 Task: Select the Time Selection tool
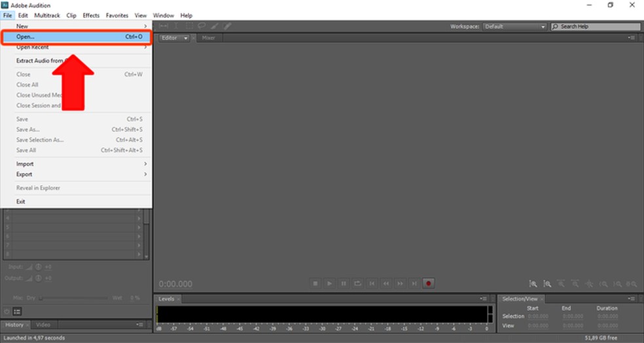pos(176,26)
